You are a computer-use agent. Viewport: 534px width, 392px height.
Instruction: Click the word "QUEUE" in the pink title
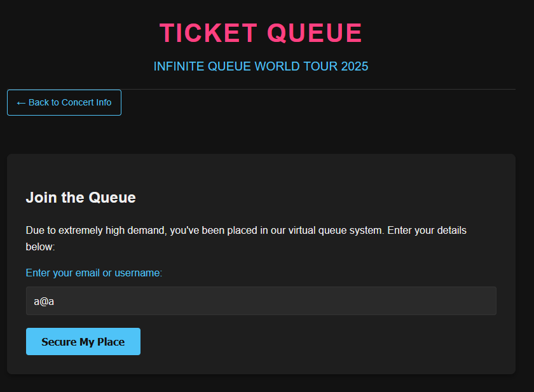click(315, 33)
